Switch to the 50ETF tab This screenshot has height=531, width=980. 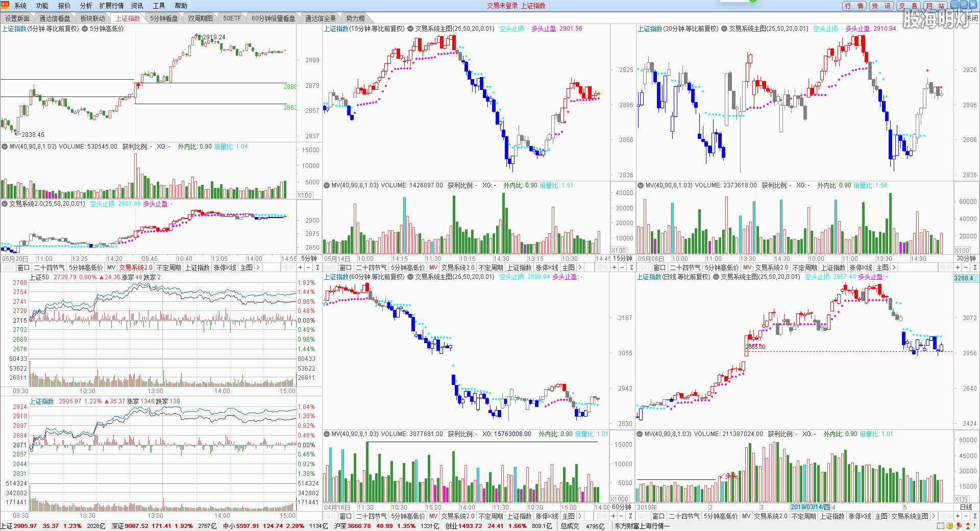coord(232,18)
